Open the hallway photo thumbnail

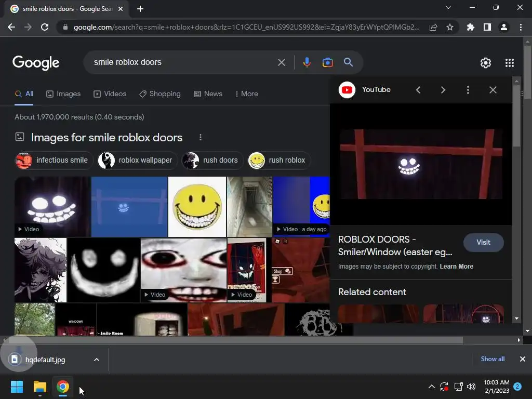pos(250,207)
